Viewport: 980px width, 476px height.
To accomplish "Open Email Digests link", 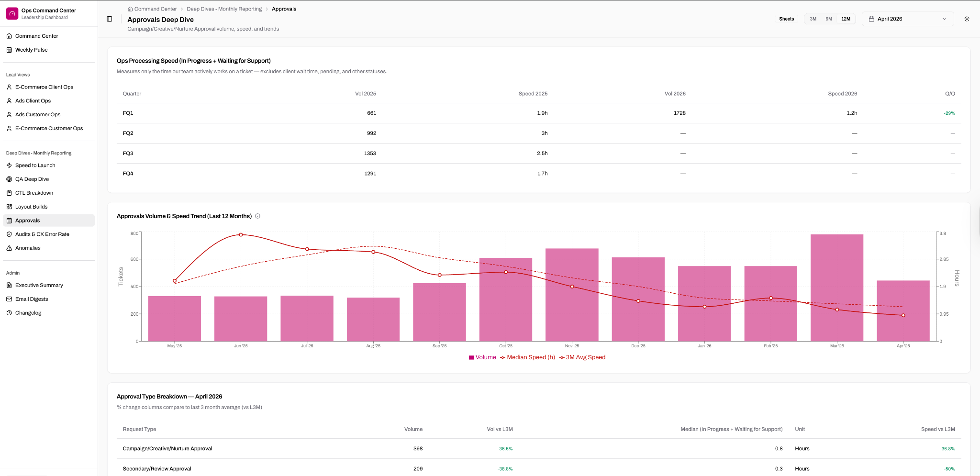I will pos(49,299).
